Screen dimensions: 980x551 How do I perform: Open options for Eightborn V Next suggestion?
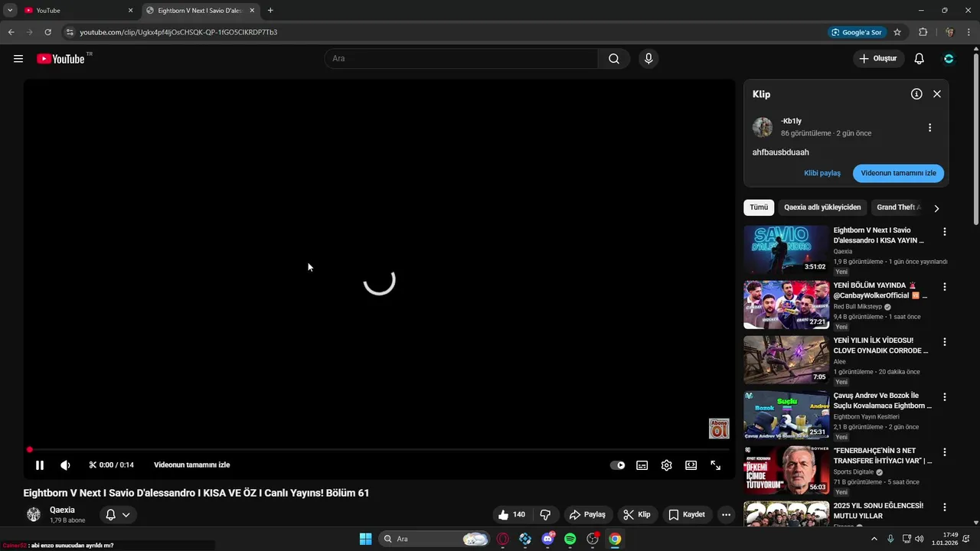[x=945, y=232]
